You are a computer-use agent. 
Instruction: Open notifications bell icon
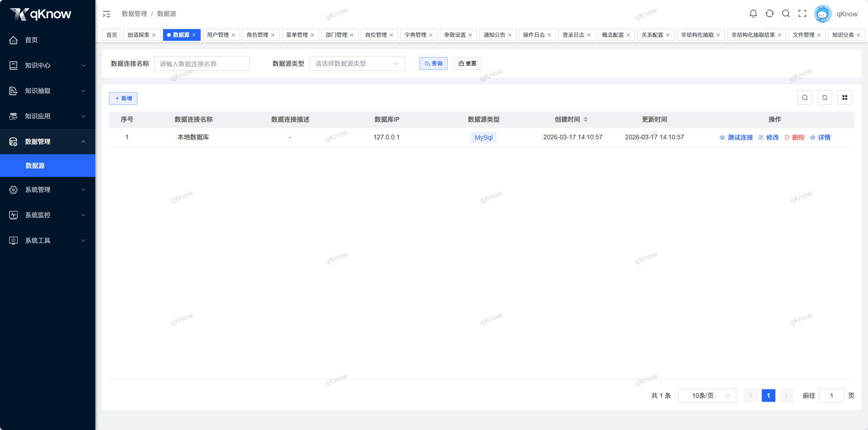(x=753, y=14)
